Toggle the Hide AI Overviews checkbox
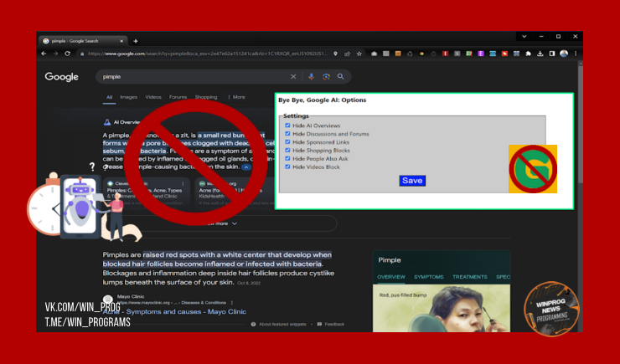This screenshot has height=364, width=620. [287, 126]
